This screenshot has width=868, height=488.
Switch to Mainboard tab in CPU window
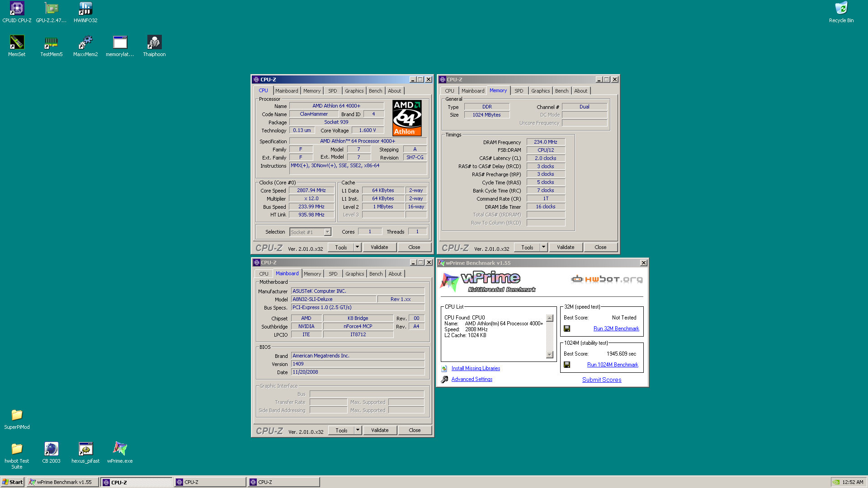click(x=287, y=91)
